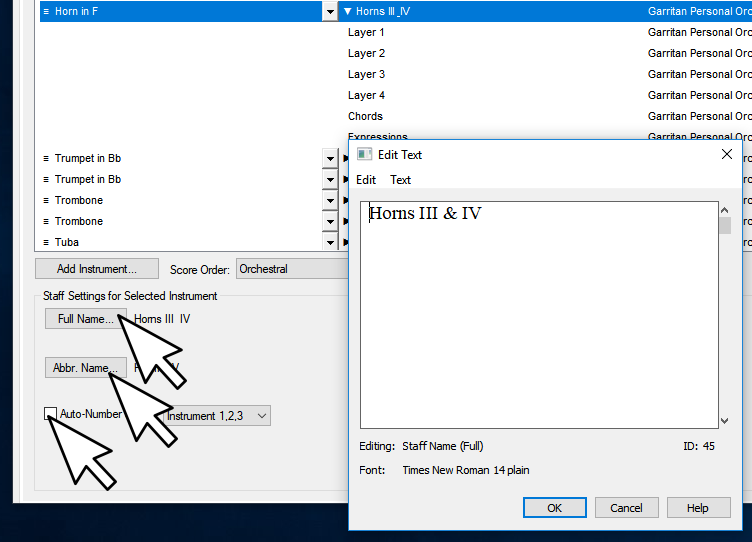The width and height of the screenshot is (752, 542).
Task: Open the Text menu in Edit Text
Action: click(400, 180)
